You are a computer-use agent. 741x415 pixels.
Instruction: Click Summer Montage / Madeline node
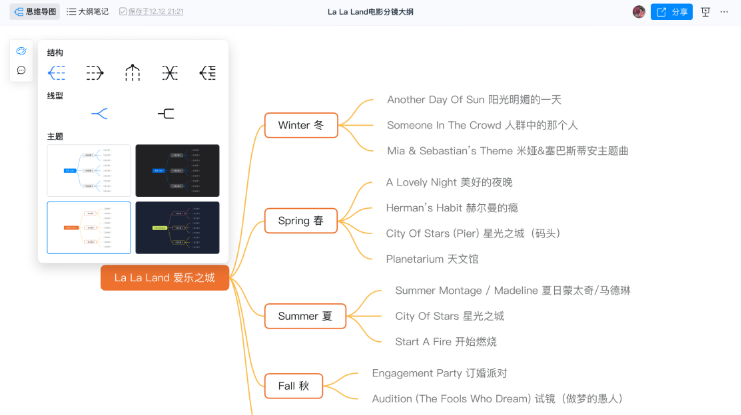[513, 291]
